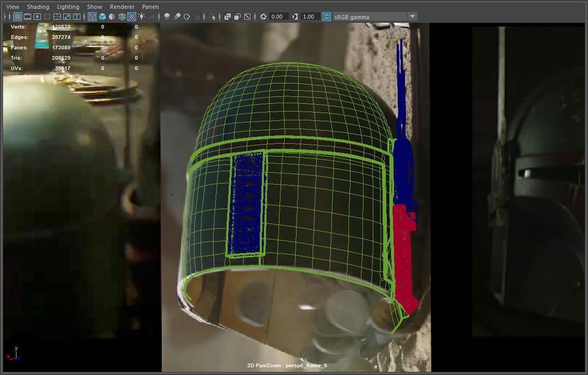
Task: Click the isolate select arrow icon
Action: tap(212, 17)
